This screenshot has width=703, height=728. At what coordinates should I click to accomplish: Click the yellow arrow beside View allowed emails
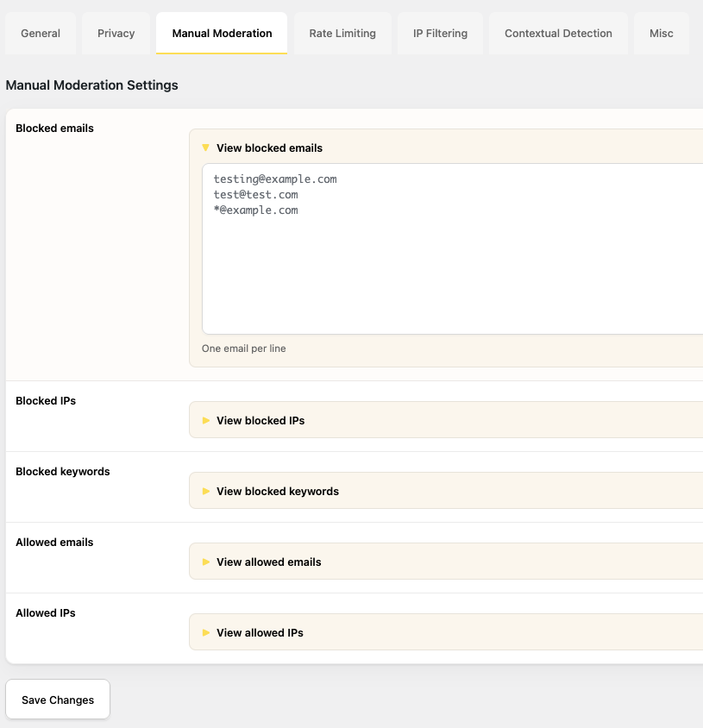[206, 562]
